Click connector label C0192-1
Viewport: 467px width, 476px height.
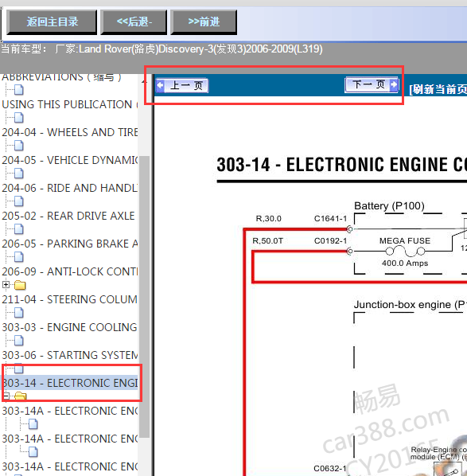click(330, 241)
